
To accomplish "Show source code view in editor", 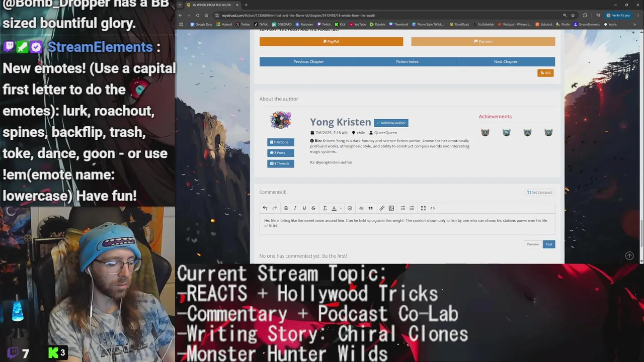I will 432,208.
